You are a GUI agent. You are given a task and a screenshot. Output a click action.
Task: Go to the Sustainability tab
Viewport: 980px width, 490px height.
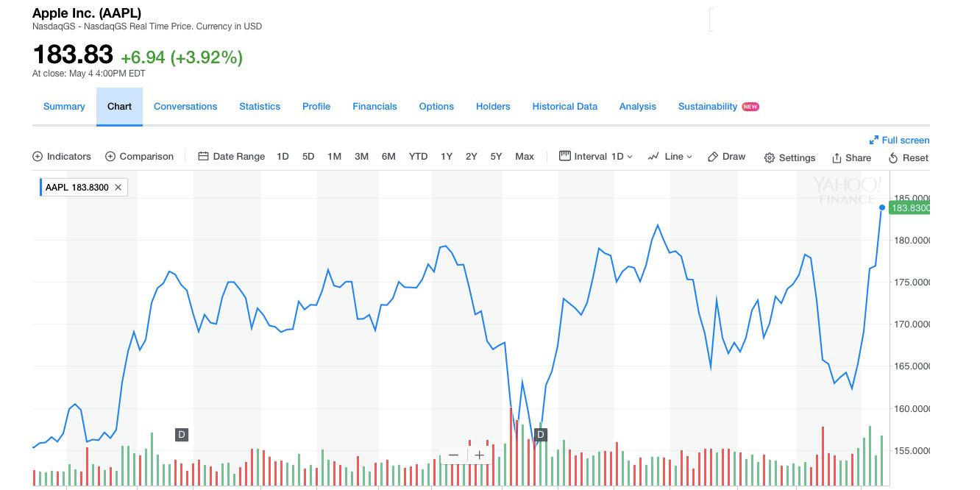(x=708, y=107)
